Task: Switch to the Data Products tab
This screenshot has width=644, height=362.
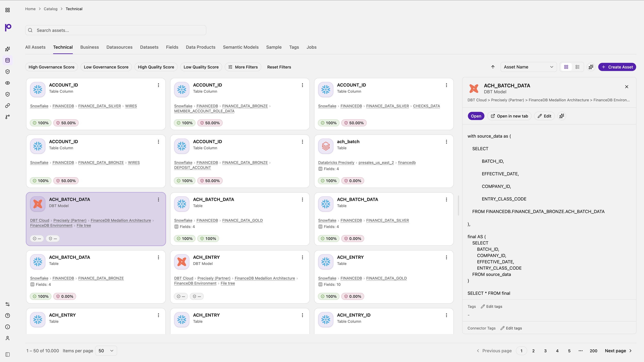Action: tap(200, 47)
